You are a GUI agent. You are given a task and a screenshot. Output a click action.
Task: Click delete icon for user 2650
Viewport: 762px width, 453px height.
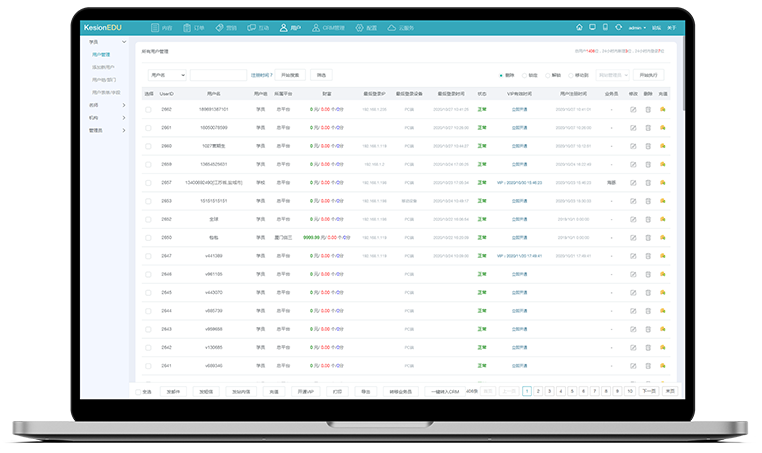coord(648,238)
